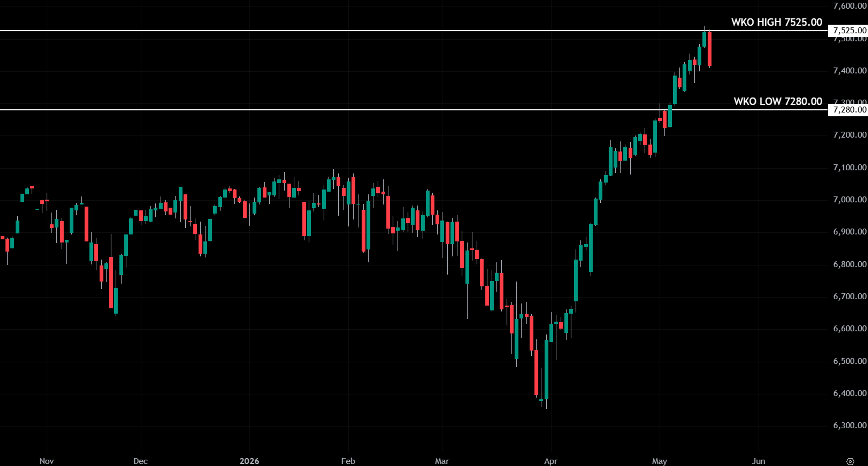
Task: Click the 7,100.00 price scale label
Action: click(849, 167)
